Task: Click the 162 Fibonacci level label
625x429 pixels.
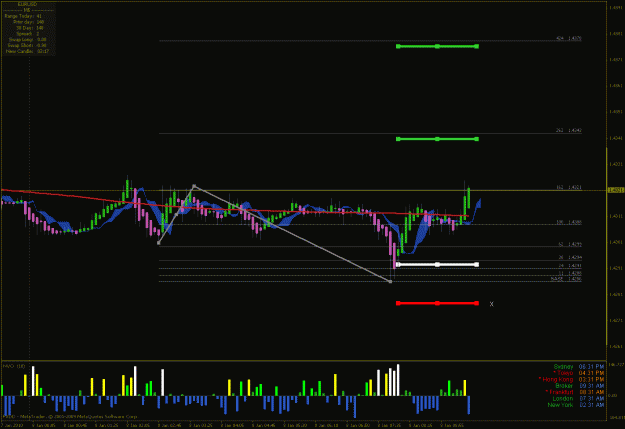Action: [x=568, y=187]
